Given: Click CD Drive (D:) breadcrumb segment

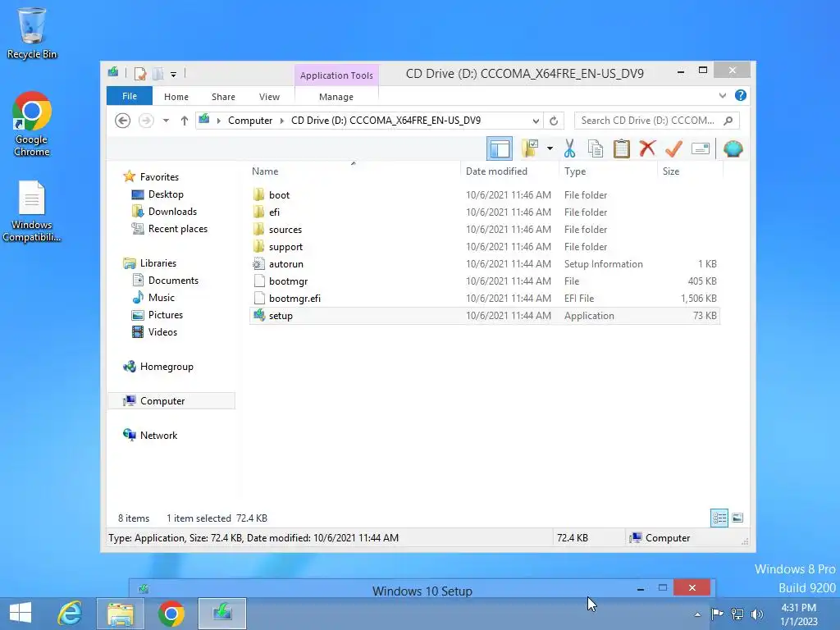Looking at the screenshot, I should point(386,121).
